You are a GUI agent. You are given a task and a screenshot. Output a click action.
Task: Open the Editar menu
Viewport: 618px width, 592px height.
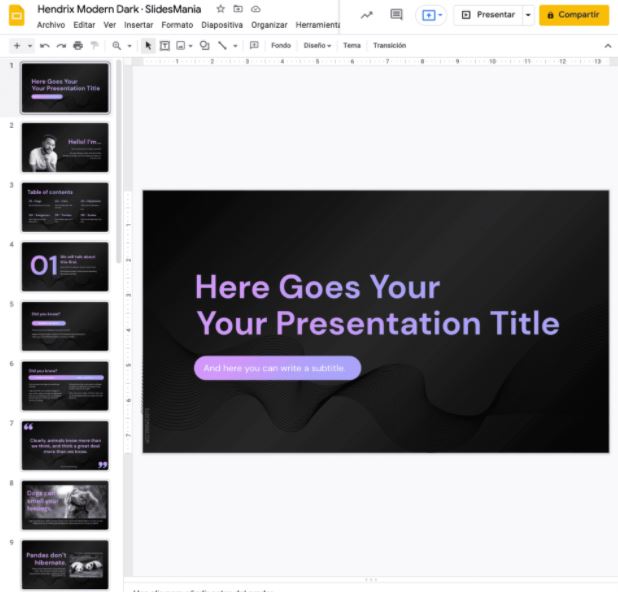point(84,25)
